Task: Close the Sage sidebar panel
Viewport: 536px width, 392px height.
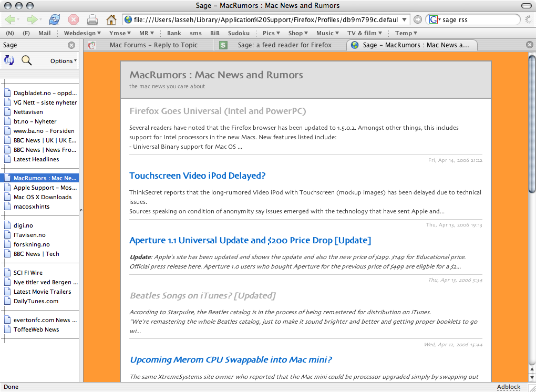Action: (x=71, y=45)
